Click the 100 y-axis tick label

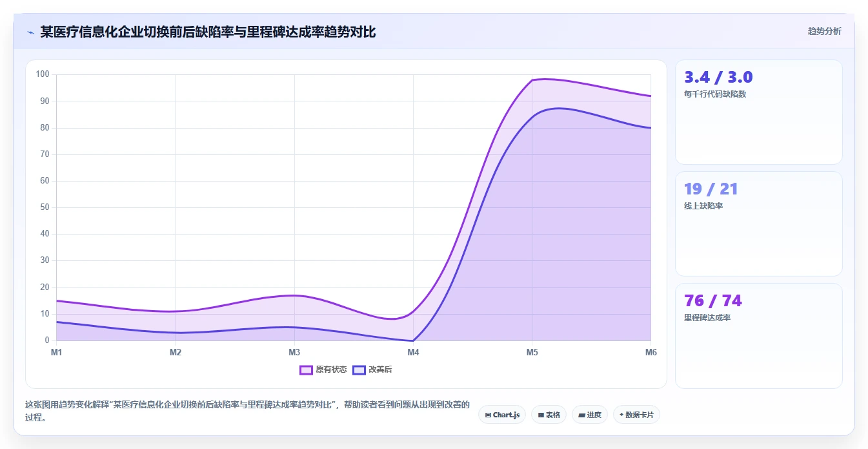point(43,74)
